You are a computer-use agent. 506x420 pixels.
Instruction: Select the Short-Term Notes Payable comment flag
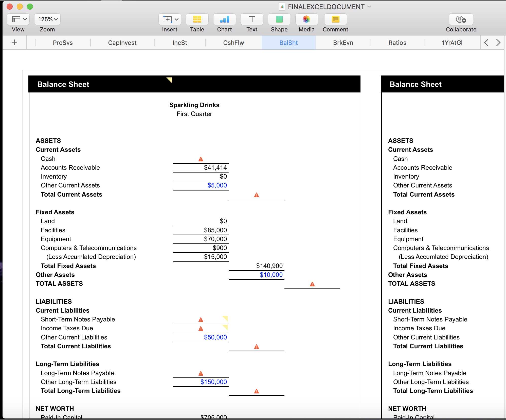[x=225, y=318]
